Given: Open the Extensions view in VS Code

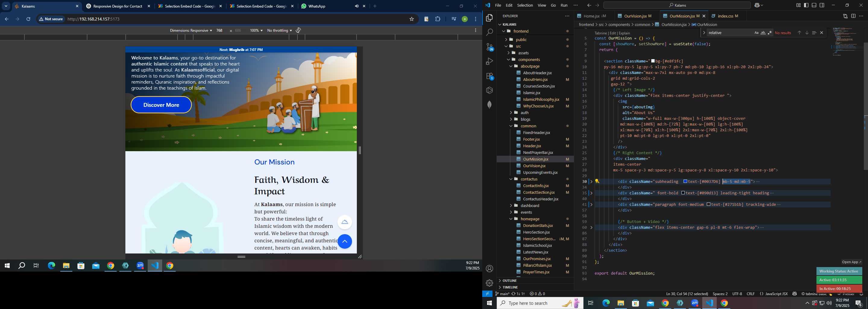Looking at the screenshot, I should [489, 76].
